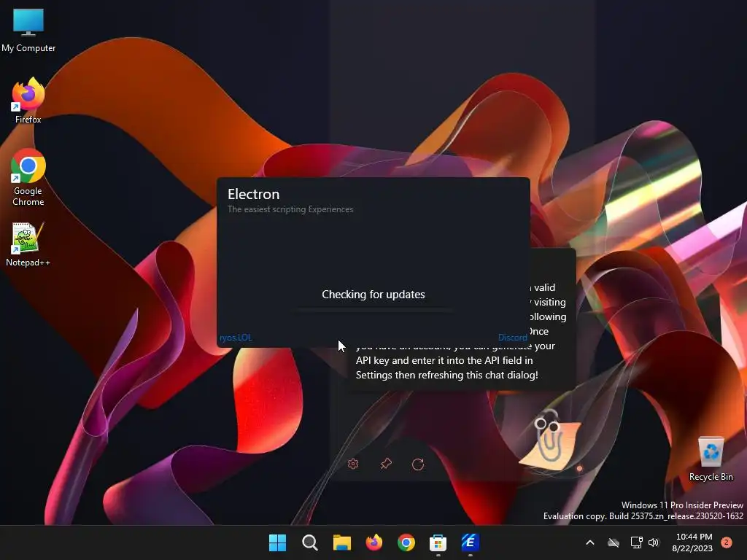
Task: Refresh the chat dialog
Action: (x=418, y=464)
